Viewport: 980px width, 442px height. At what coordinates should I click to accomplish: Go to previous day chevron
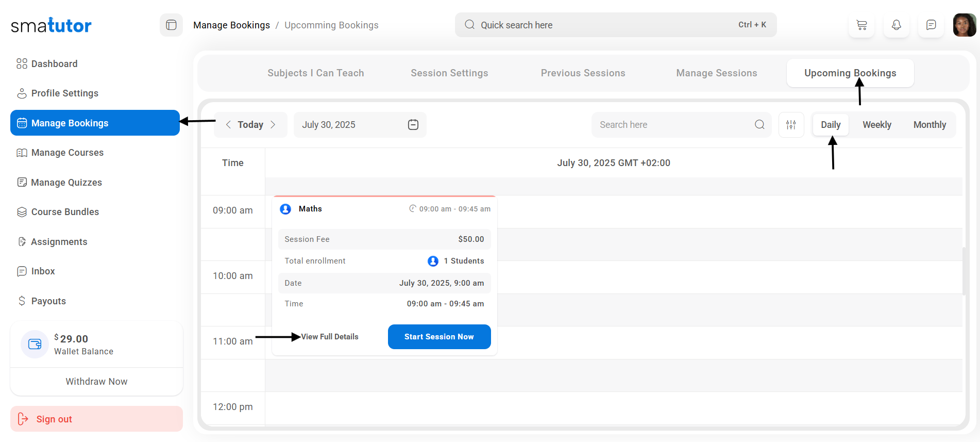point(228,125)
